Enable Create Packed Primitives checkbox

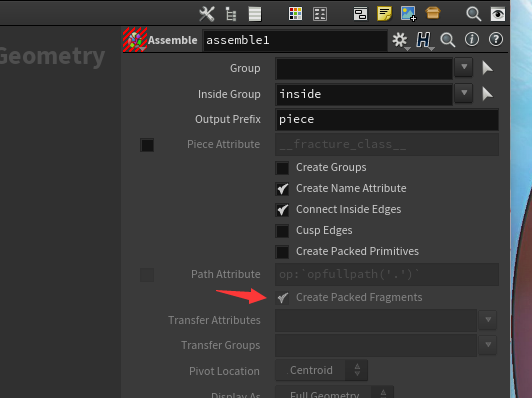tap(282, 252)
